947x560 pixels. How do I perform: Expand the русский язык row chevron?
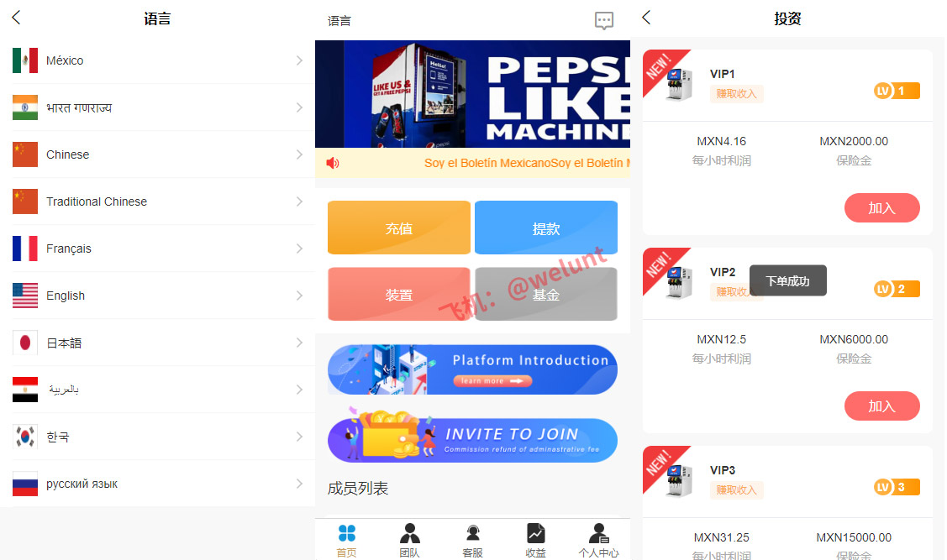coord(299,484)
